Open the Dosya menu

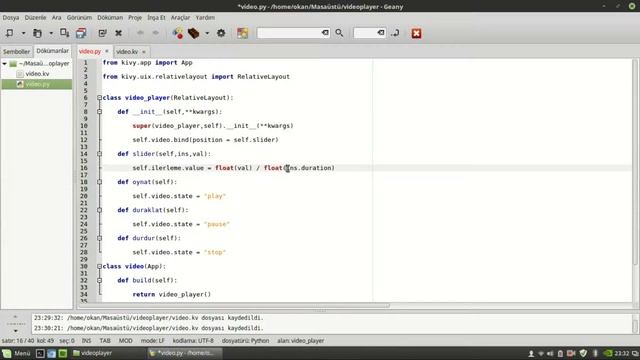coord(11,18)
